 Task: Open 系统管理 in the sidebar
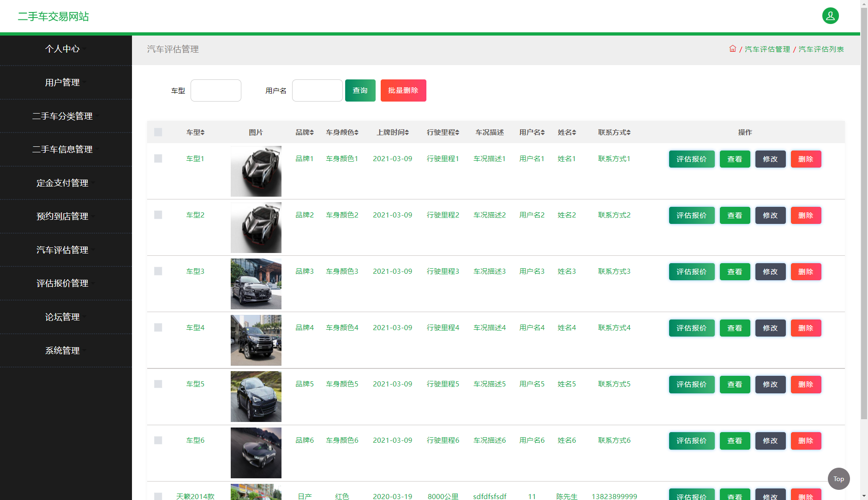(x=66, y=350)
